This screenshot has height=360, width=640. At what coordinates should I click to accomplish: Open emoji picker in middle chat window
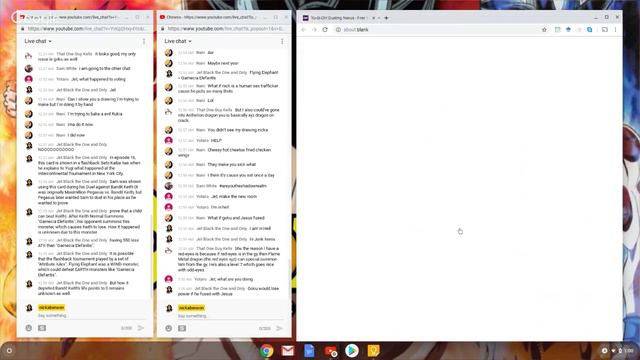[x=169, y=328]
